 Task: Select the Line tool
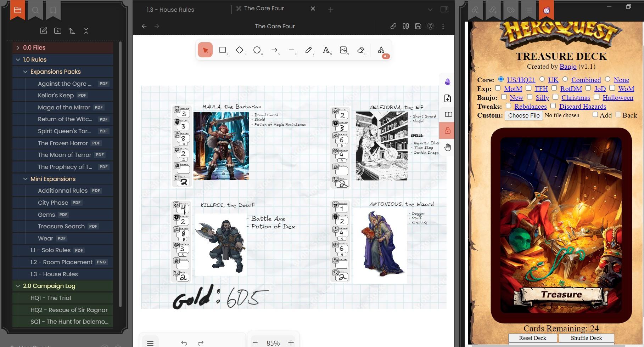tap(291, 50)
